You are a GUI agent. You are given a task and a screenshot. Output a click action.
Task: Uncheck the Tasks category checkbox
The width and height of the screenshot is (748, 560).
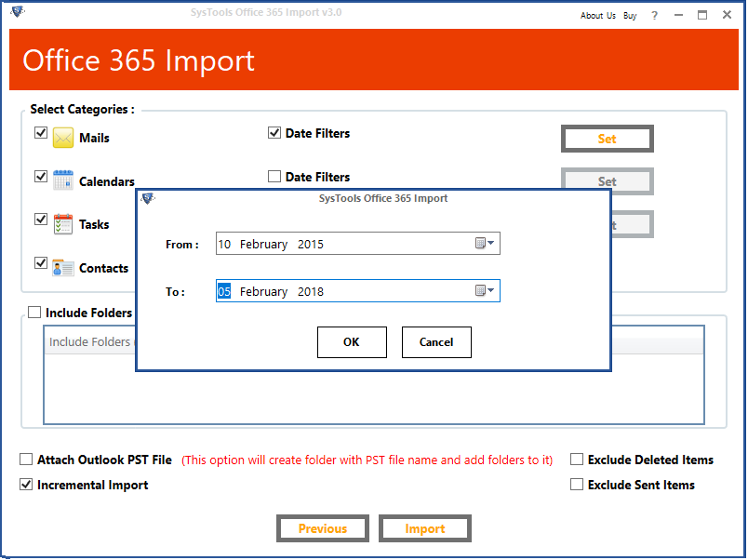click(x=41, y=219)
